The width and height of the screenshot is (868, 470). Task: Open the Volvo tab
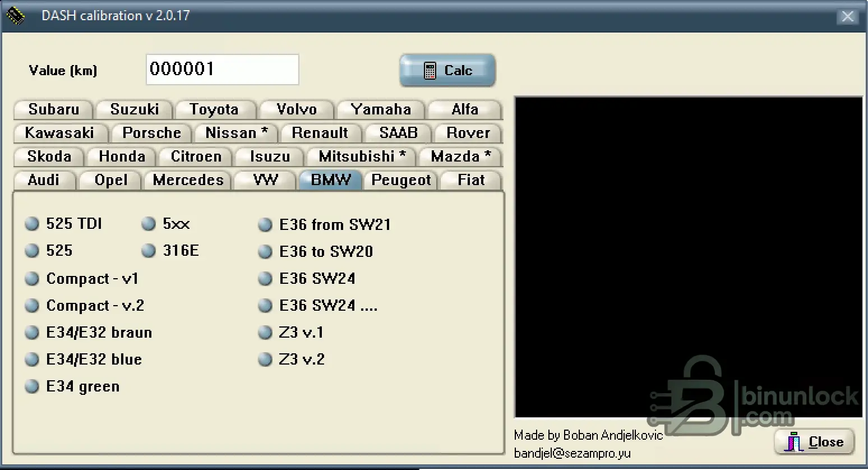297,109
